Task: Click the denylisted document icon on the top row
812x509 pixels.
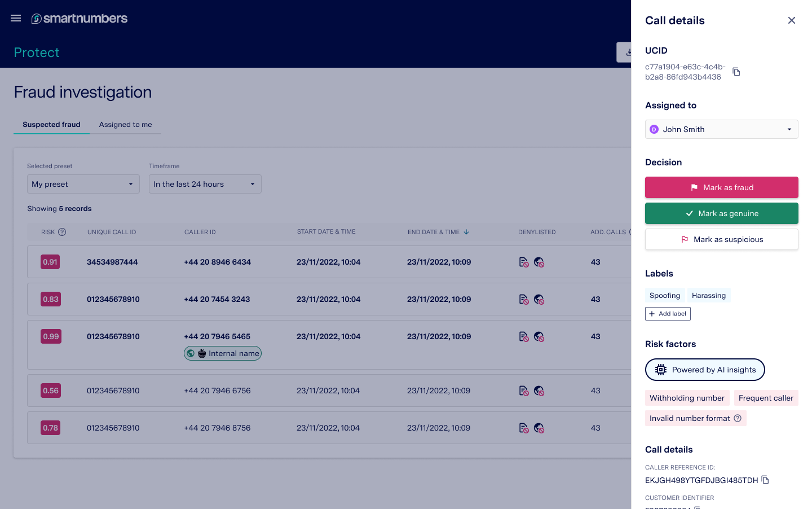Action: point(523,262)
